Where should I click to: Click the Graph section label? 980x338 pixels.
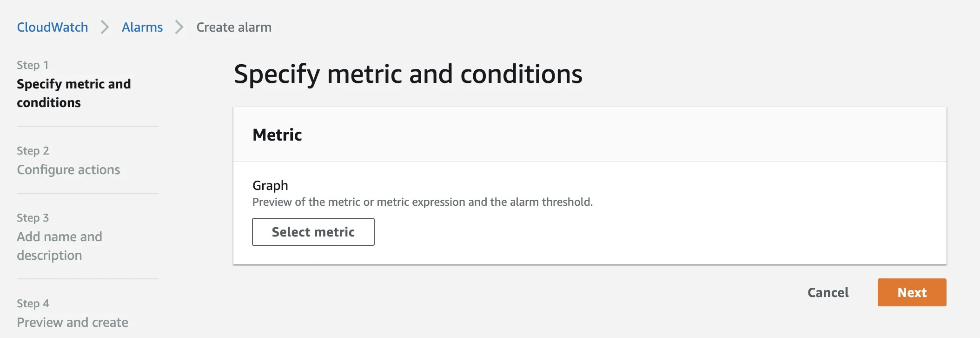[270, 185]
